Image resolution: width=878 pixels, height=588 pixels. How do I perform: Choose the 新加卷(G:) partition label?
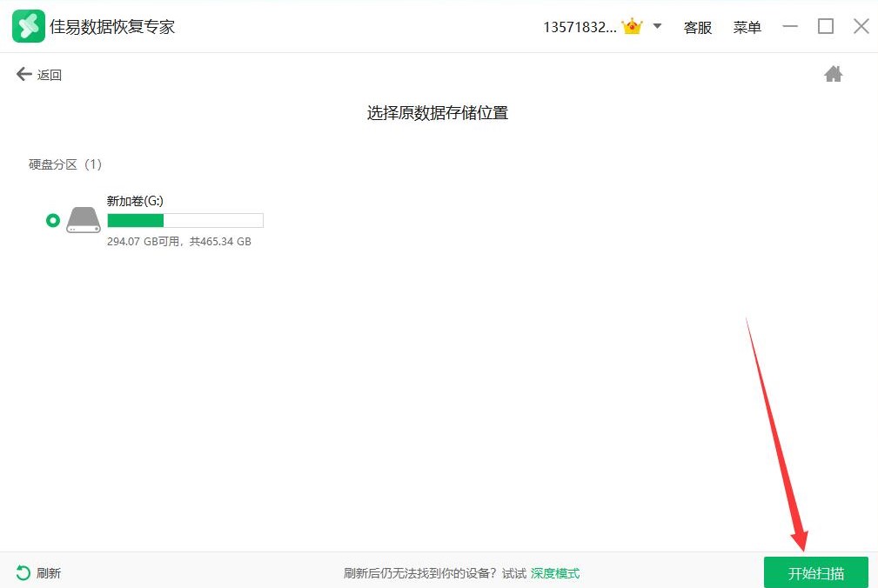click(x=135, y=201)
